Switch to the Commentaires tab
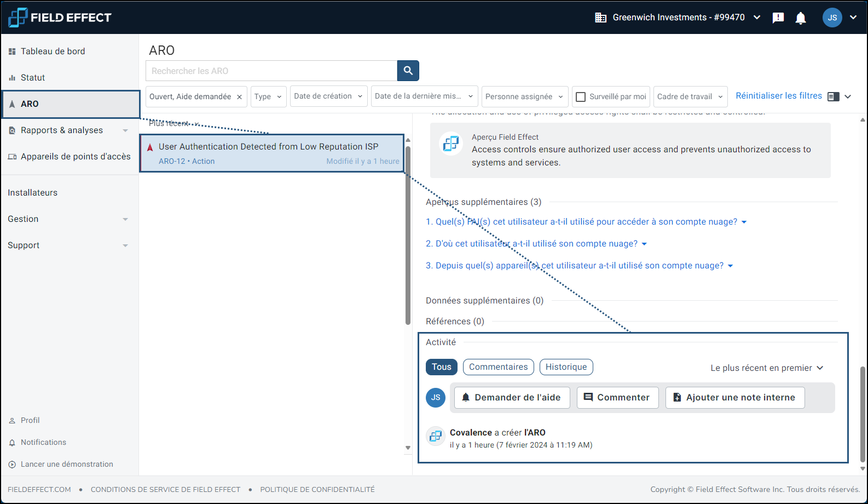The image size is (868, 504). pyautogui.click(x=499, y=367)
